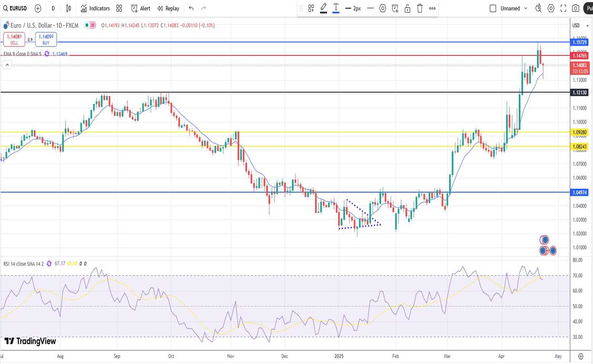Viewport: 593px width, 364px height.
Task: Toggle the market status dot beside FXCM
Action: click(87, 25)
